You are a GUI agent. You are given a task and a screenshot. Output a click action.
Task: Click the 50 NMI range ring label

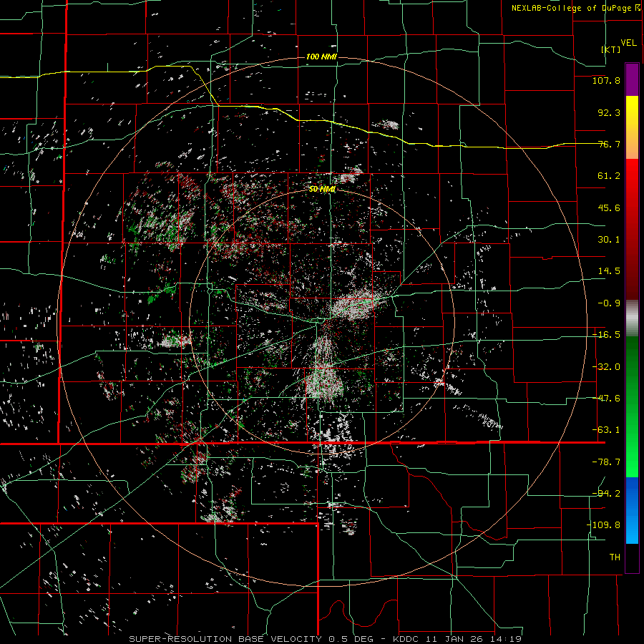pos(322,189)
